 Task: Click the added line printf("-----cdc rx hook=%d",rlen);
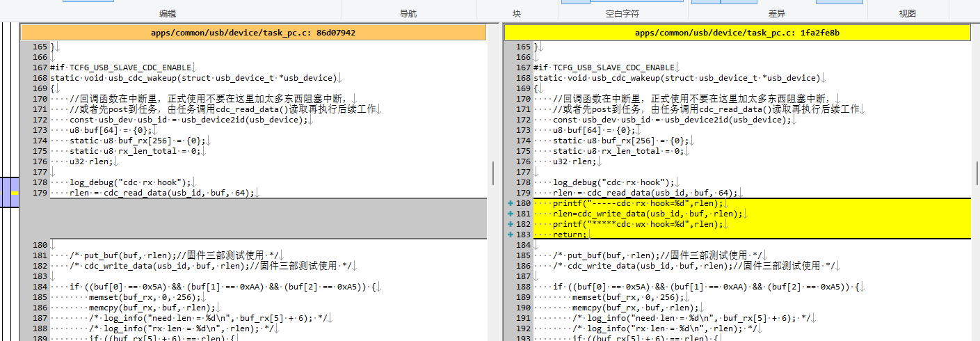[x=638, y=203]
